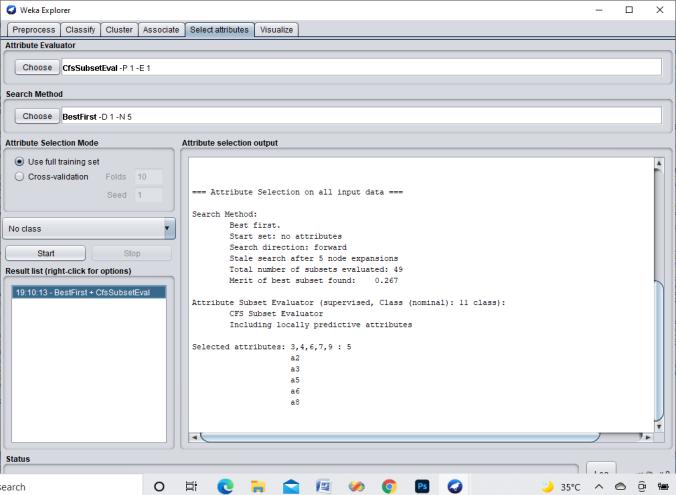Viewport: 676px width, 495px height.
Task: Click the CfsSubsetEval evaluator settings field
Action: (361, 68)
